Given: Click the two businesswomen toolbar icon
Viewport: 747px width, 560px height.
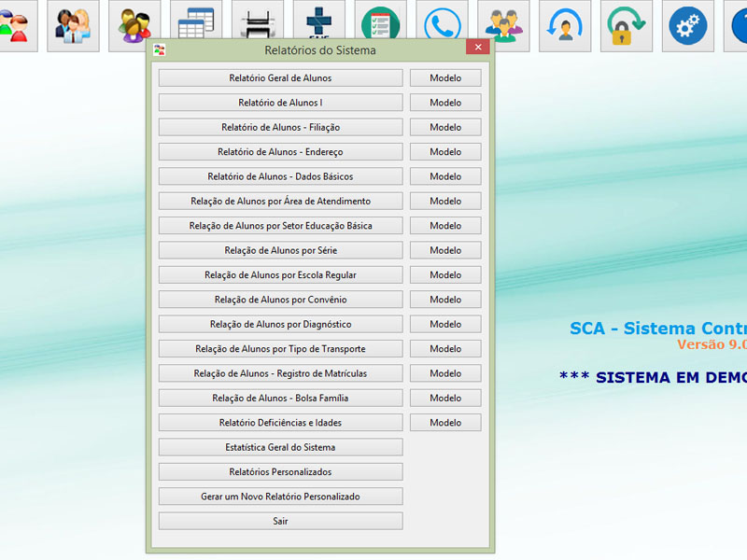Looking at the screenshot, I should (73, 25).
